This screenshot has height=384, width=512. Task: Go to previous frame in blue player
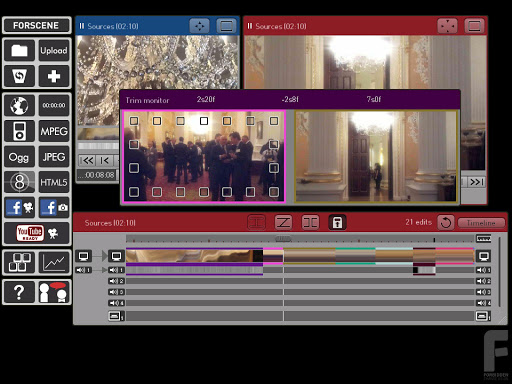pos(104,161)
